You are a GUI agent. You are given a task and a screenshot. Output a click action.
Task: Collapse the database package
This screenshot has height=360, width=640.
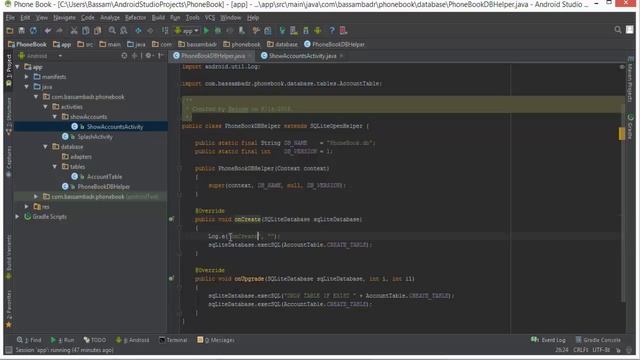click(x=45, y=147)
